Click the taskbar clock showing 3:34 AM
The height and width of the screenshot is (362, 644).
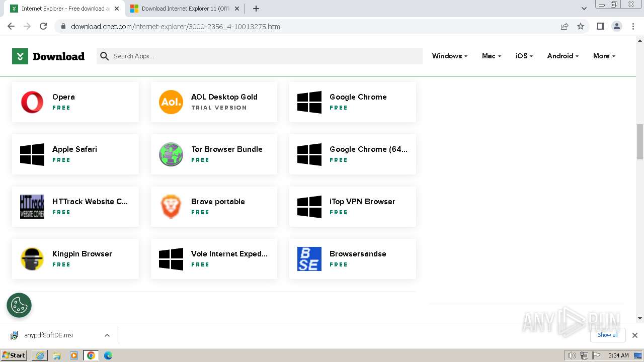pyautogui.click(x=618, y=355)
